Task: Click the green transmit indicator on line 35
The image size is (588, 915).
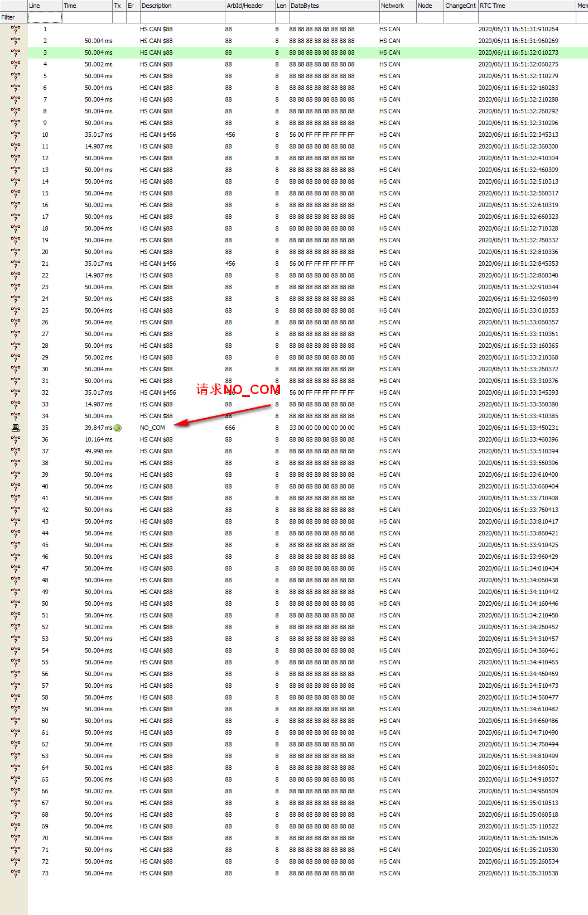Action: pyautogui.click(x=118, y=428)
